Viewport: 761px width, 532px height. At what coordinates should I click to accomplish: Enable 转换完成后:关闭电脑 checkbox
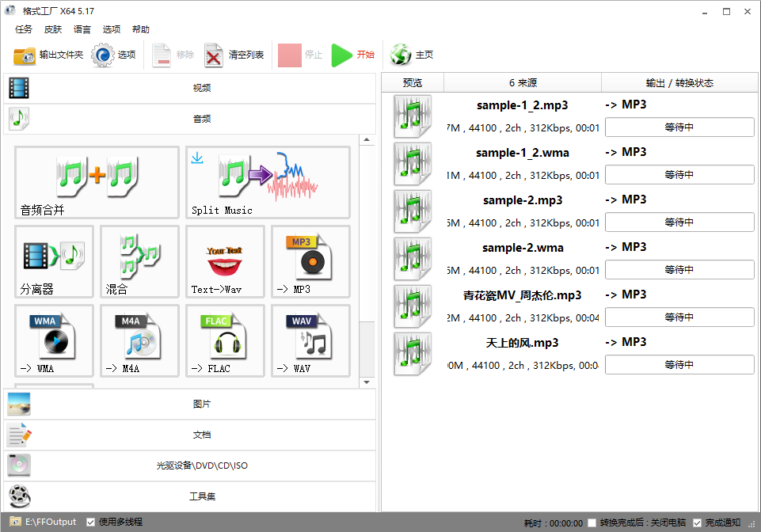coord(592,522)
